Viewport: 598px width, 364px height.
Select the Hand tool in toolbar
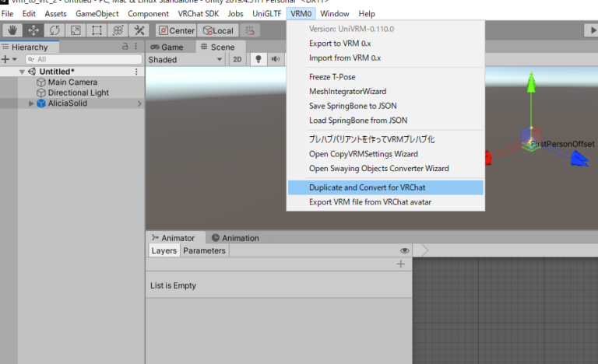pos(12,30)
